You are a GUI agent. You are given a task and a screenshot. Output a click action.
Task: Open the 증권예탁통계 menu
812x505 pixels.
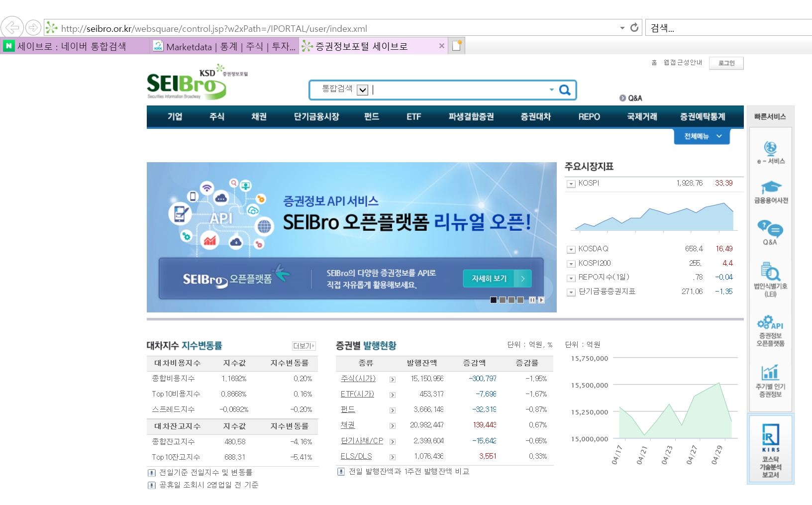pyautogui.click(x=703, y=116)
